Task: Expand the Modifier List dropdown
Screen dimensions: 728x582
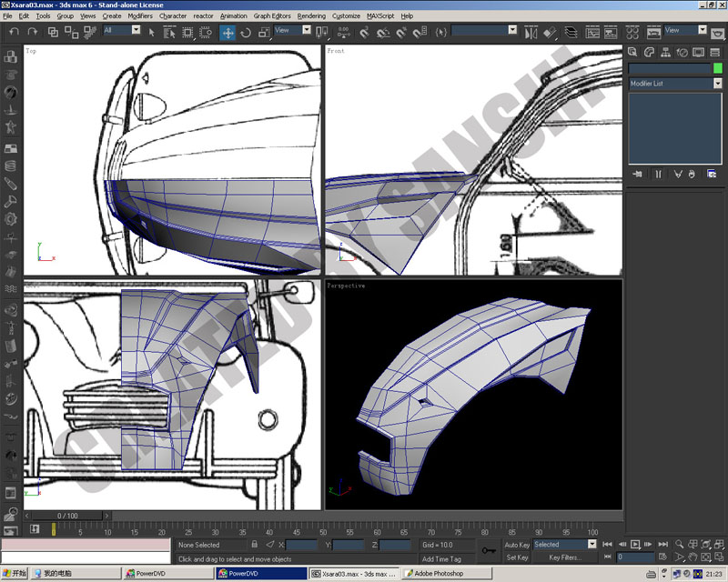Action: 675,84
